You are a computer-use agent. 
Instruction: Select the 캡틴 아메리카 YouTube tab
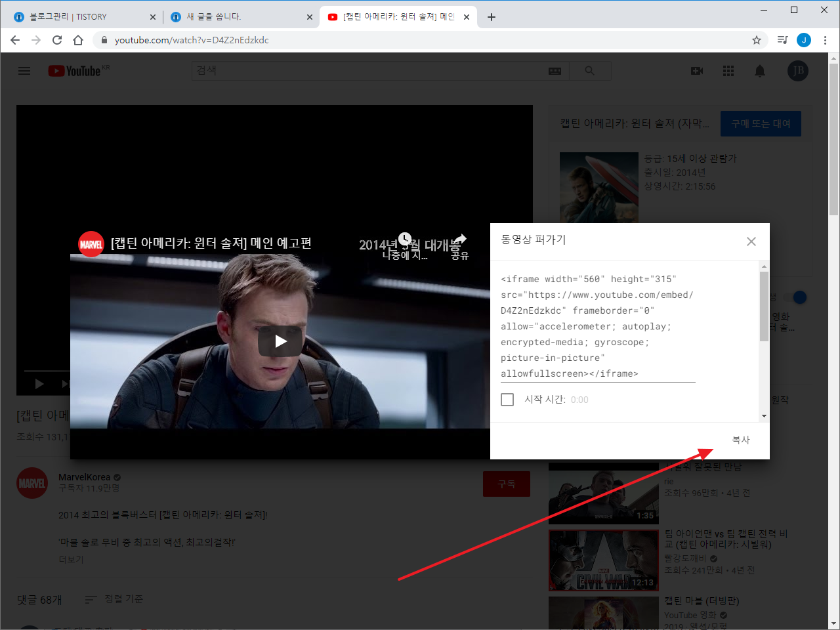click(x=398, y=17)
